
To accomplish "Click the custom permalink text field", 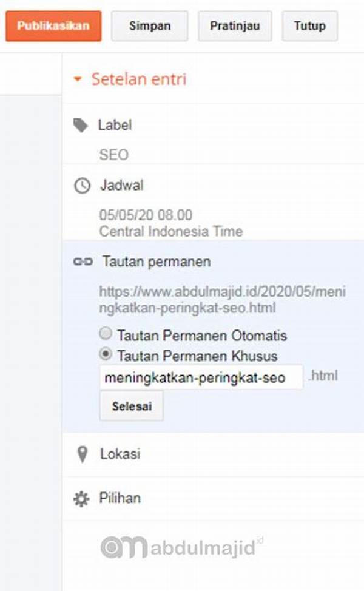I will (x=201, y=377).
